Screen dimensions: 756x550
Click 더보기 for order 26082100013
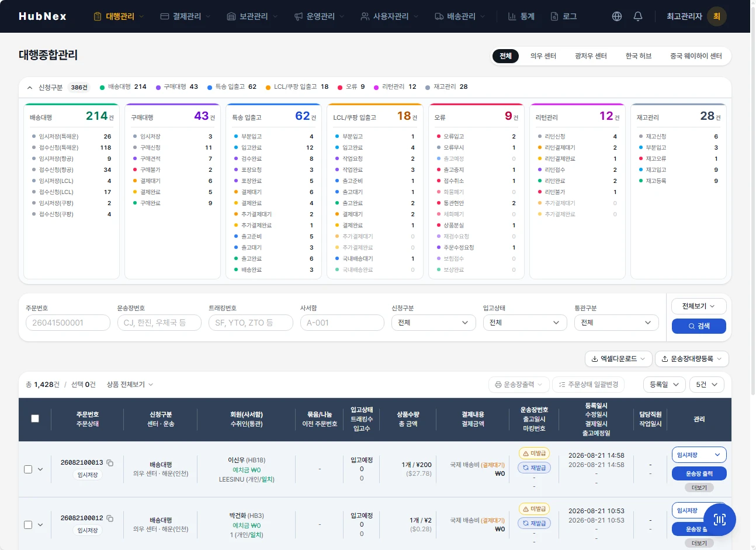tap(699, 487)
